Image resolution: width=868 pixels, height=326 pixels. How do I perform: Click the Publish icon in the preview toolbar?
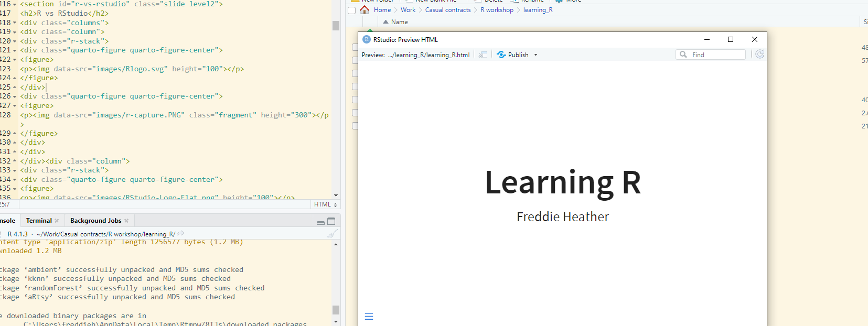coord(501,55)
